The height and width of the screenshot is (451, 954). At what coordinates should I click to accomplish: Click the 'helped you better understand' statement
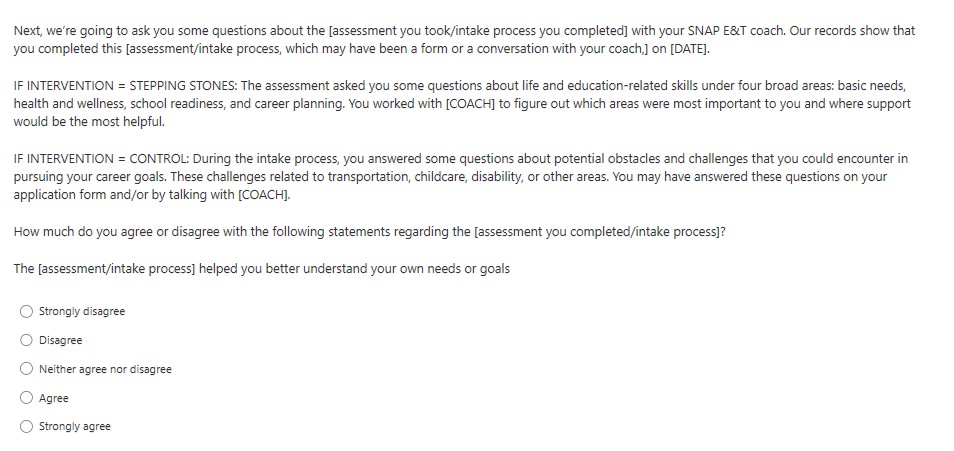coord(262,269)
